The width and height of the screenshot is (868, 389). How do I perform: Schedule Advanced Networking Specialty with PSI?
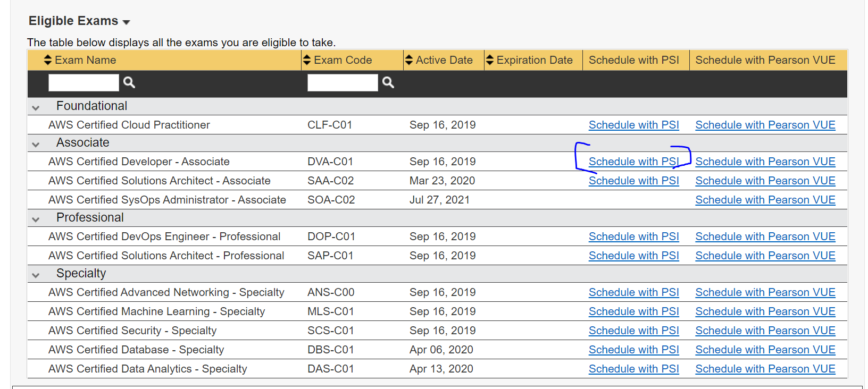633,292
